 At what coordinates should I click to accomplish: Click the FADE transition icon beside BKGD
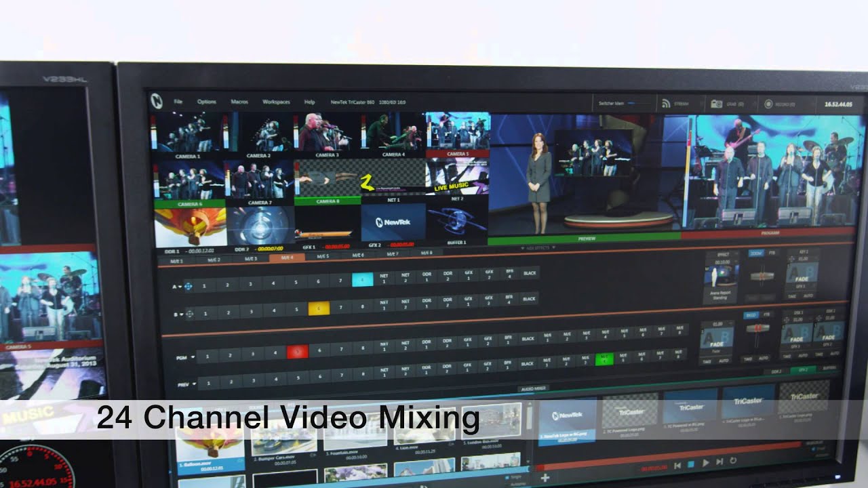point(716,339)
